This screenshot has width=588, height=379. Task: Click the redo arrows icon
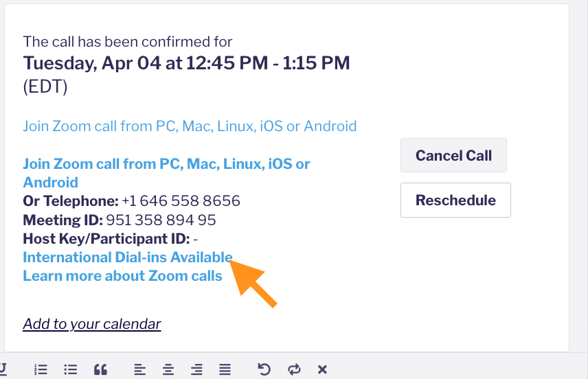pyautogui.click(x=294, y=369)
